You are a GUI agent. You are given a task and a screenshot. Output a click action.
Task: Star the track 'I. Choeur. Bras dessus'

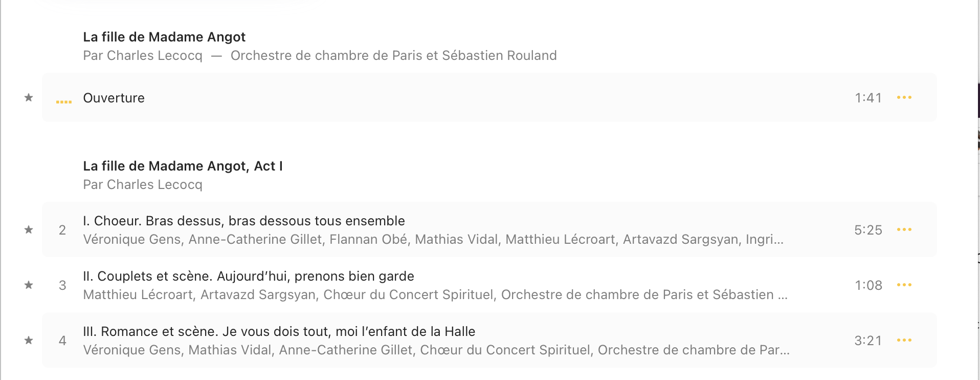29,229
